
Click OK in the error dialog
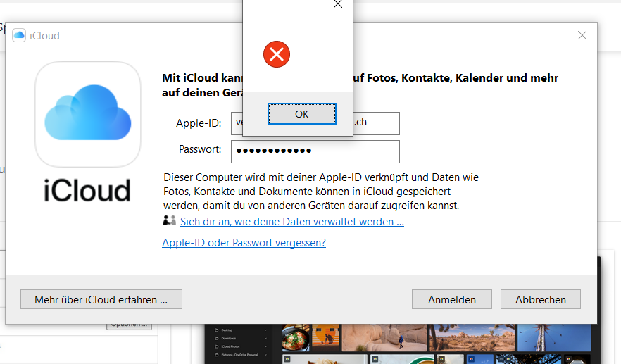coord(302,113)
